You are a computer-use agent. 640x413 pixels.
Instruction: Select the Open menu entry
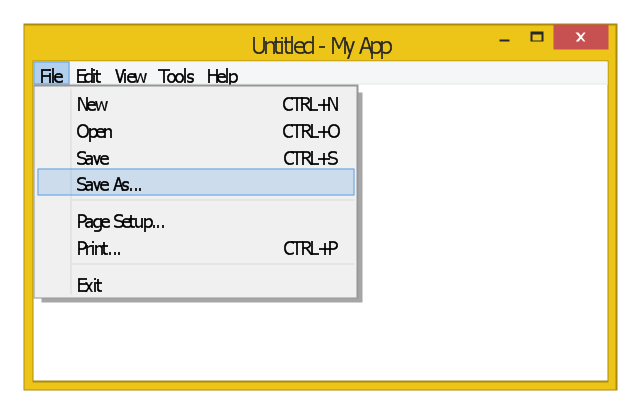click(94, 132)
